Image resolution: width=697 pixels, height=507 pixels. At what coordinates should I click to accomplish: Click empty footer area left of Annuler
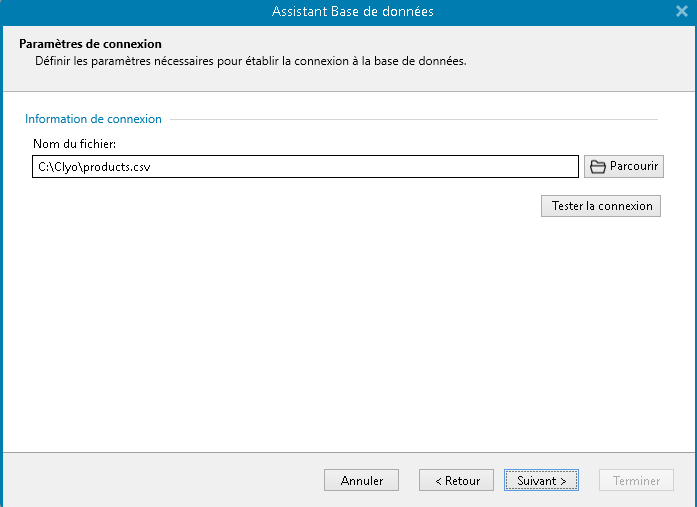coord(160,480)
